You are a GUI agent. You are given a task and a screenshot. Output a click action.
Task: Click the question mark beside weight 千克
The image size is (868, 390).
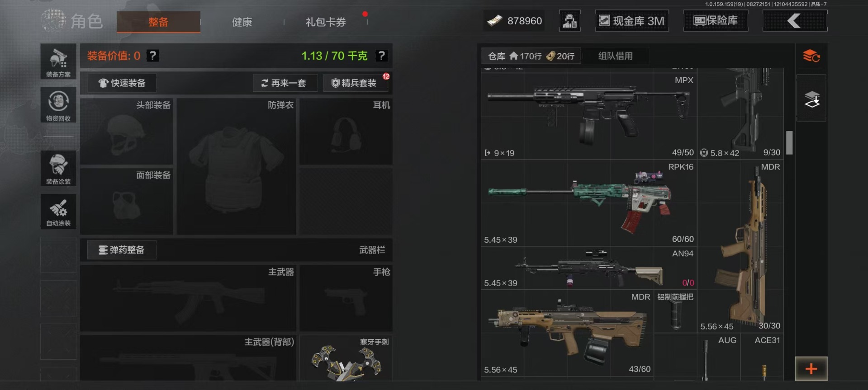[382, 56]
